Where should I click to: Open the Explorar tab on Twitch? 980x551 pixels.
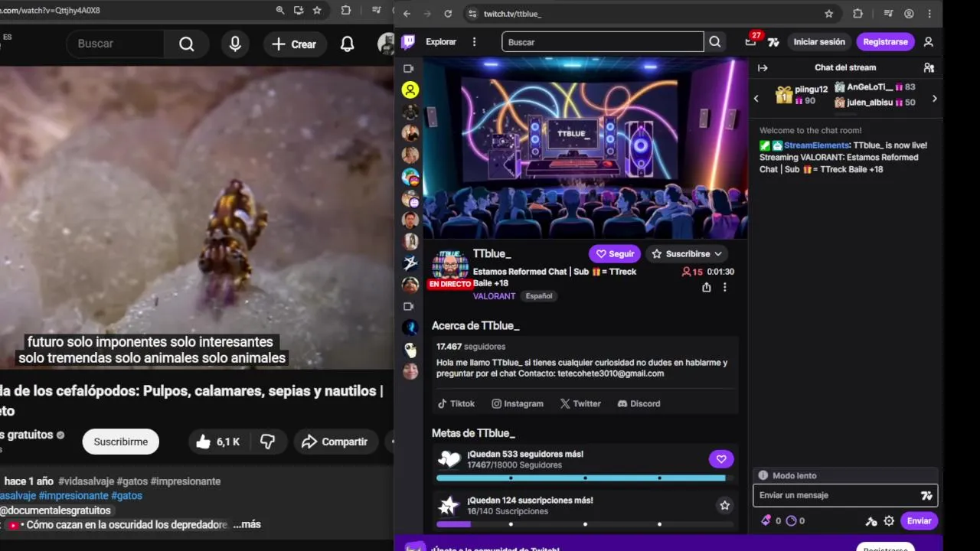pyautogui.click(x=441, y=42)
